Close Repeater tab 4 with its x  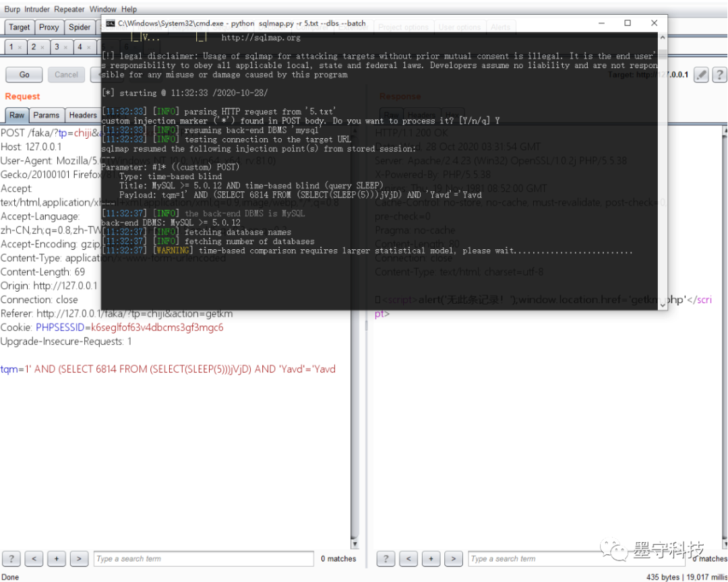tap(89, 47)
